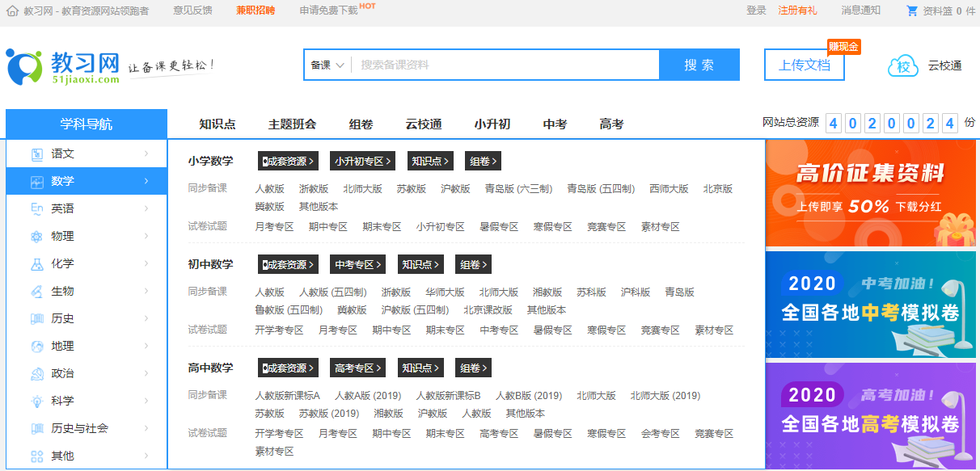980x471 pixels.
Task: Click the 英语 subject icon
Action: tap(36, 208)
